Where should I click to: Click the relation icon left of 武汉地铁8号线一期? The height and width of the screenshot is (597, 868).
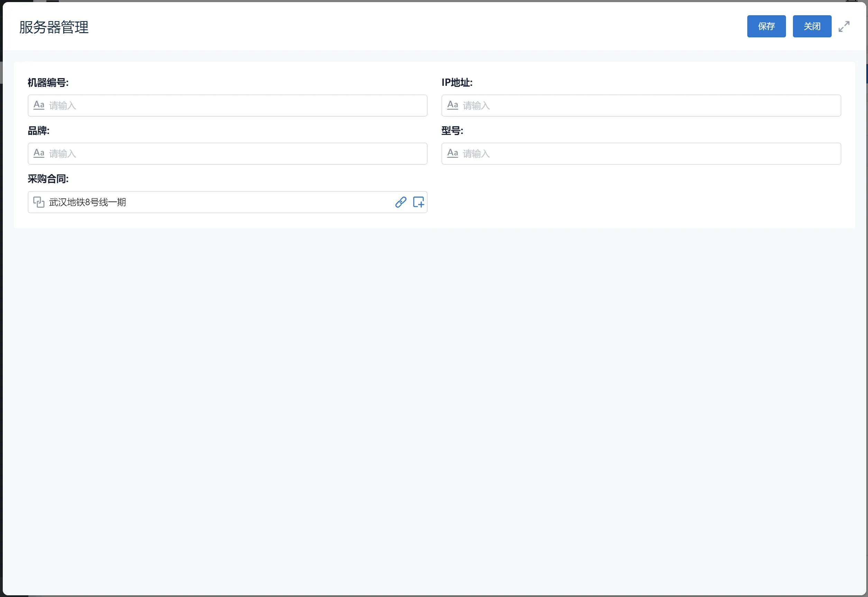pos(39,202)
